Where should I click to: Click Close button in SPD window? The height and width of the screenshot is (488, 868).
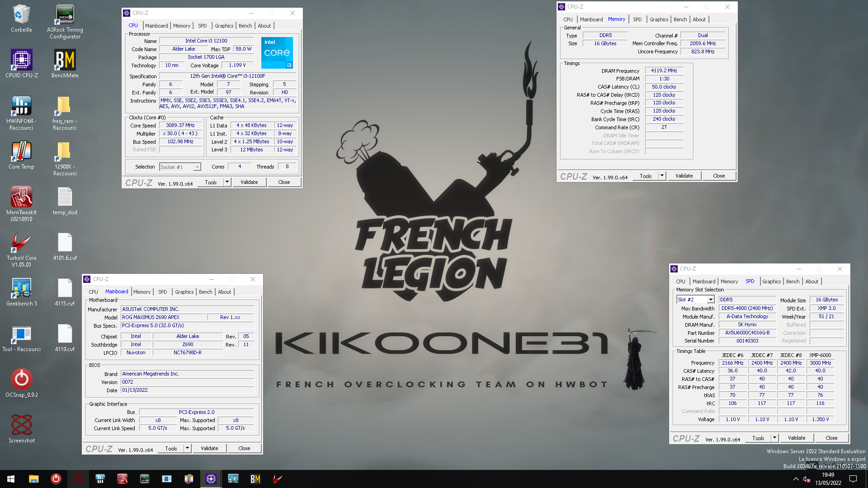tap(831, 438)
